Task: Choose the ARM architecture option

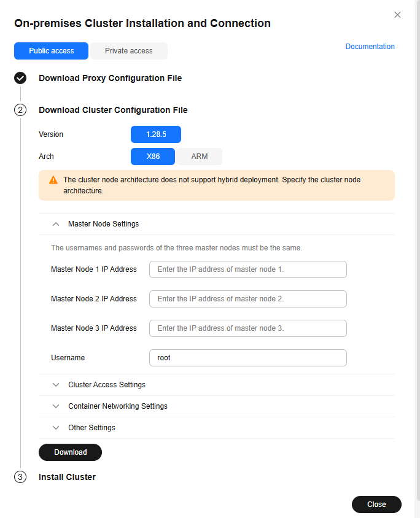Action: pyautogui.click(x=200, y=157)
